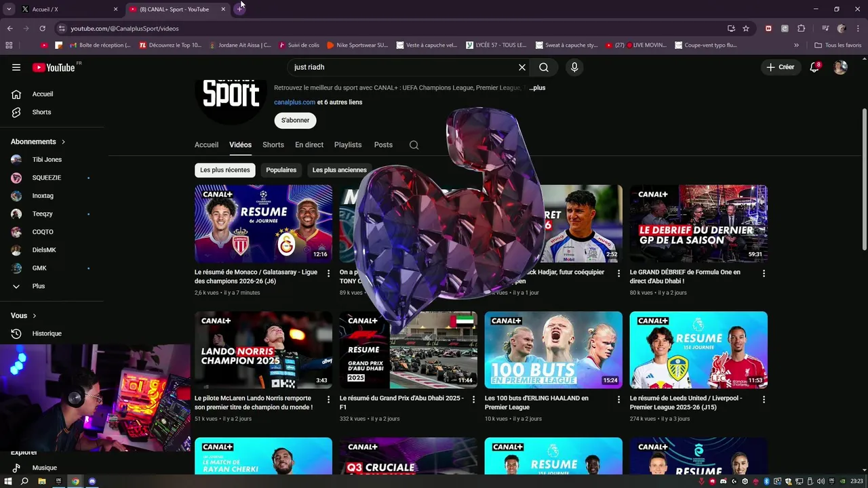The height and width of the screenshot is (488, 868).
Task: Open options menu for Monaco / Galatasaray video
Action: (x=329, y=273)
